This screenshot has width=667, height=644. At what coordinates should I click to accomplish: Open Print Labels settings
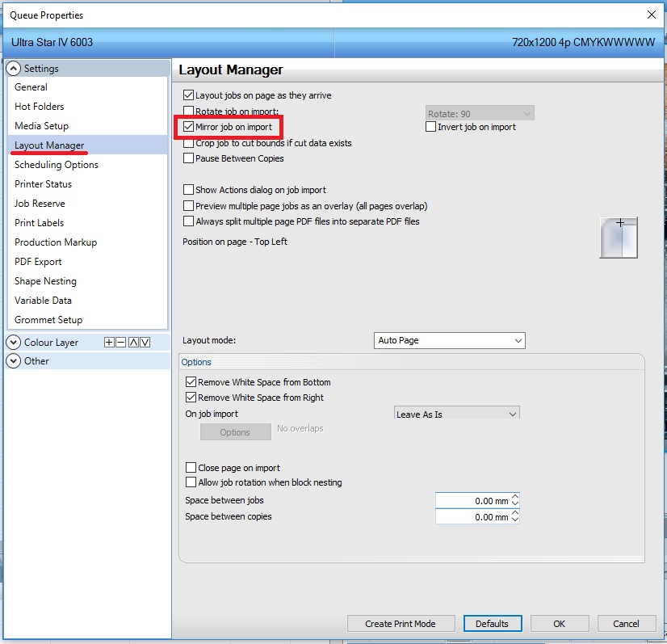point(88,222)
